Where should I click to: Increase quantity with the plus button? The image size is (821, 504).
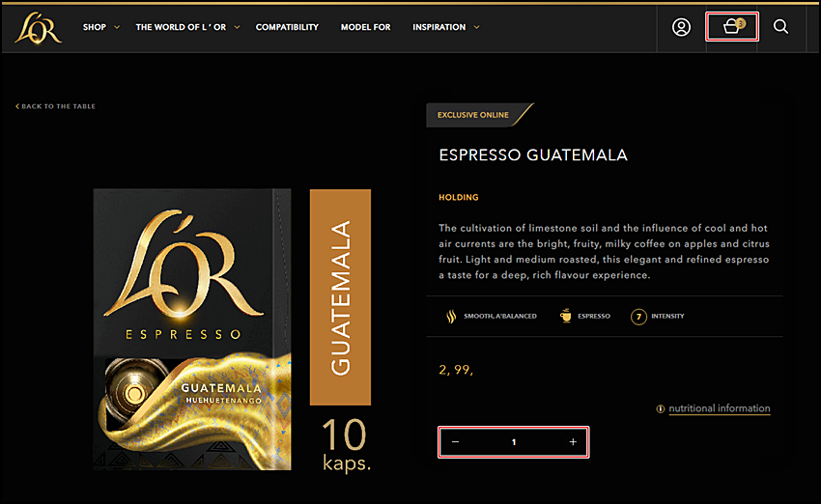click(574, 442)
